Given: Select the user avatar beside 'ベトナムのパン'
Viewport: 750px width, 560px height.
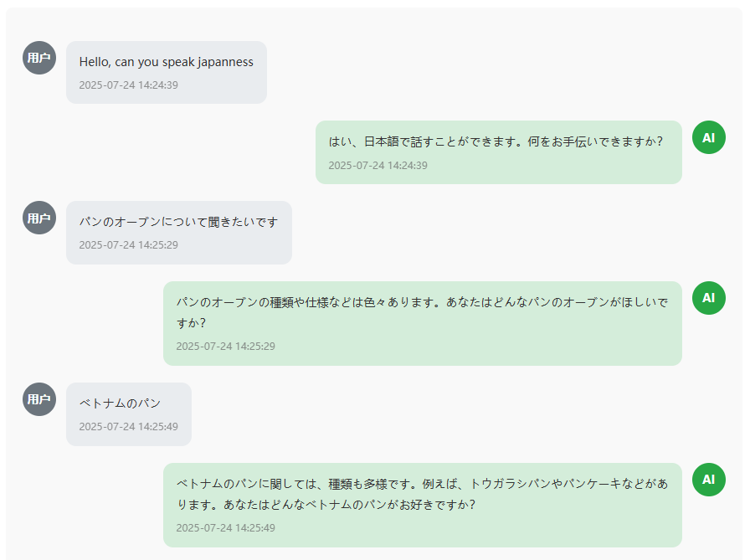Looking at the screenshot, I should (x=39, y=399).
